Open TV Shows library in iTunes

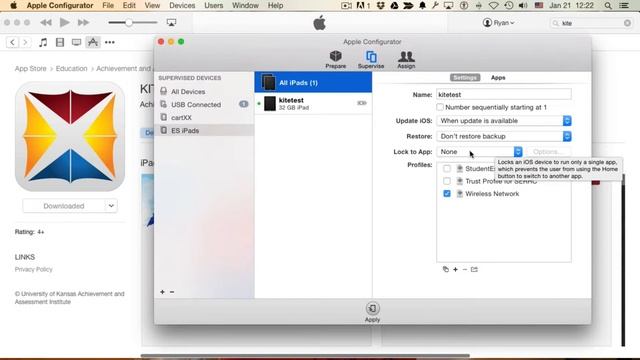76,42
